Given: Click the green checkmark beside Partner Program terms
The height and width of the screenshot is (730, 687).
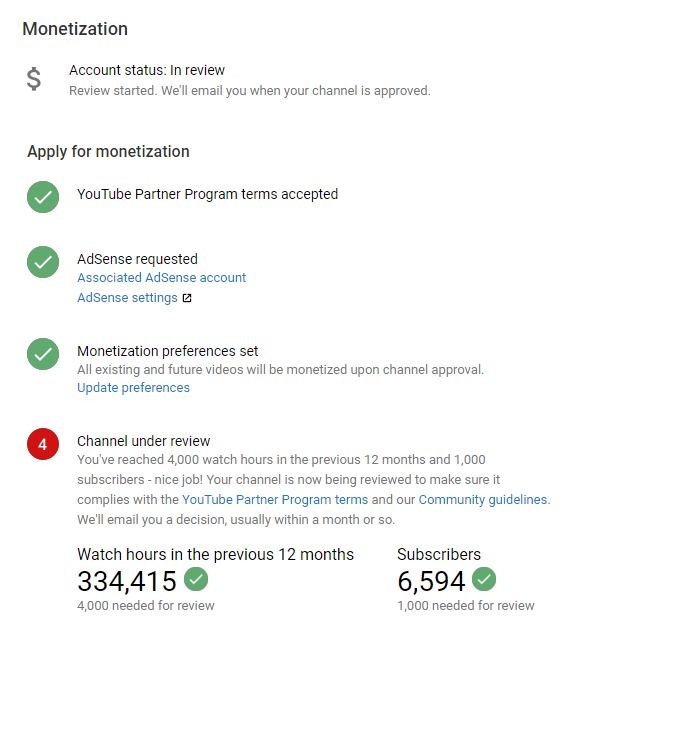Looking at the screenshot, I should point(43,196).
